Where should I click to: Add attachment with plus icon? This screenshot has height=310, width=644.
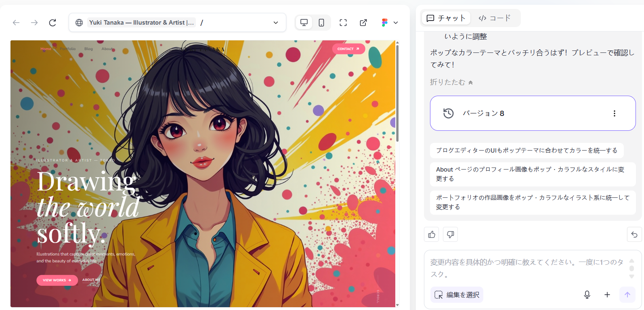tap(607, 295)
